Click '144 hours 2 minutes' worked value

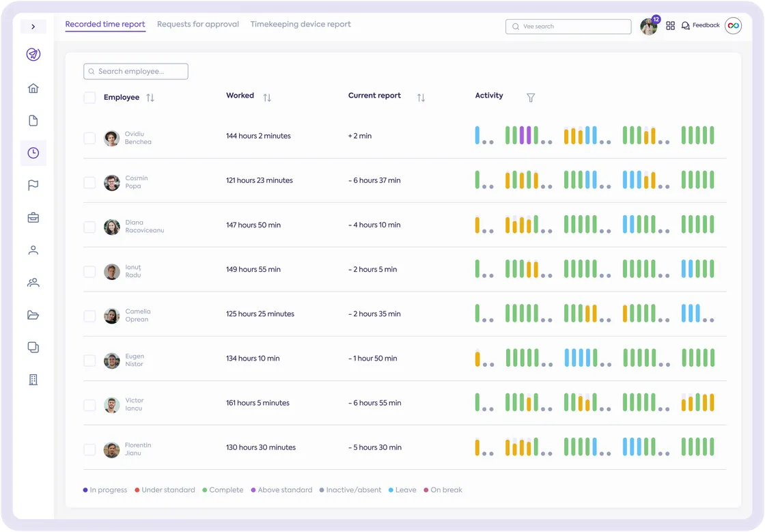tap(258, 136)
